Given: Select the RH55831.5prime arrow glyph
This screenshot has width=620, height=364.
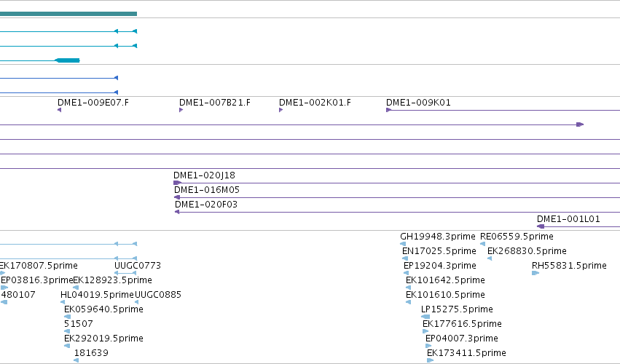Looking at the screenshot, I should tap(535, 273).
